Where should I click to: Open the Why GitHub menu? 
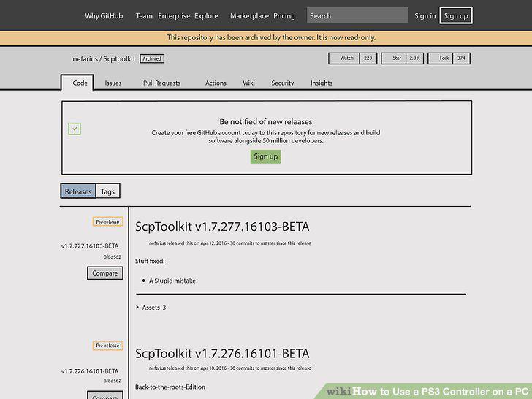pyautogui.click(x=104, y=16)
